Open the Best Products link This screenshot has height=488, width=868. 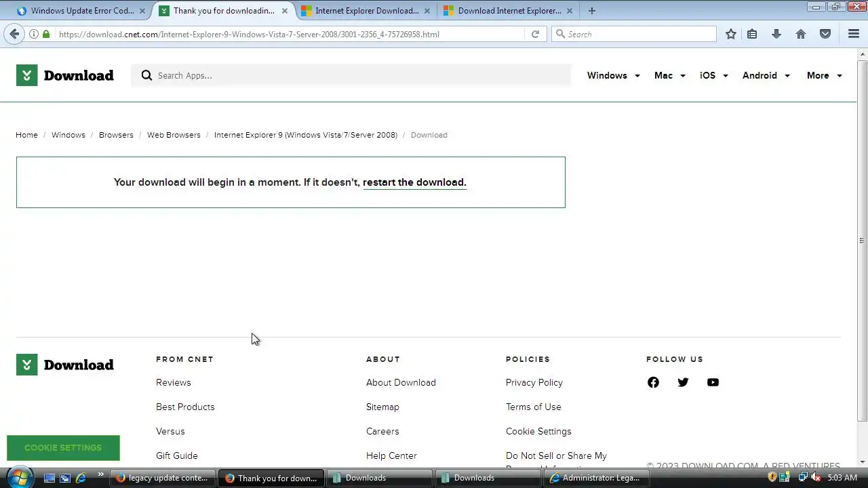click(185, 407)
